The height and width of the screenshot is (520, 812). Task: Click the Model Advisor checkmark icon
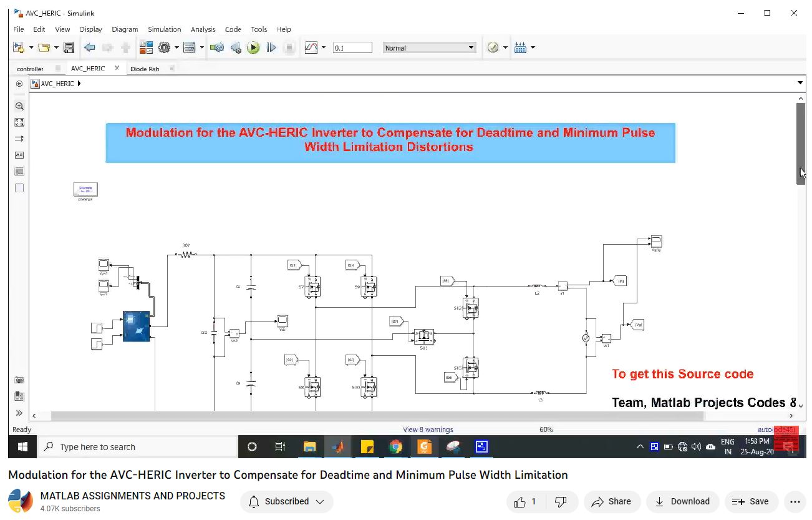coord(493,47)
